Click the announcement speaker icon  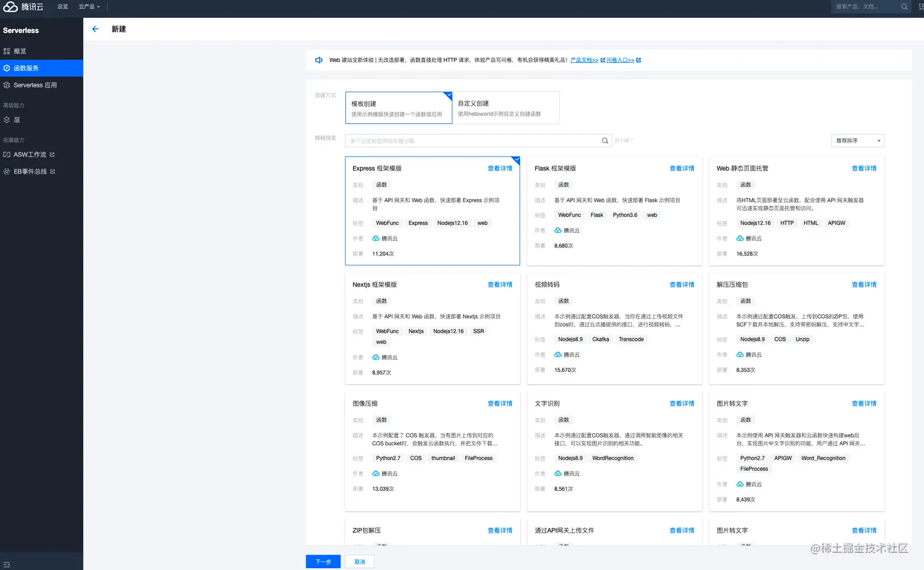point(318,60)
